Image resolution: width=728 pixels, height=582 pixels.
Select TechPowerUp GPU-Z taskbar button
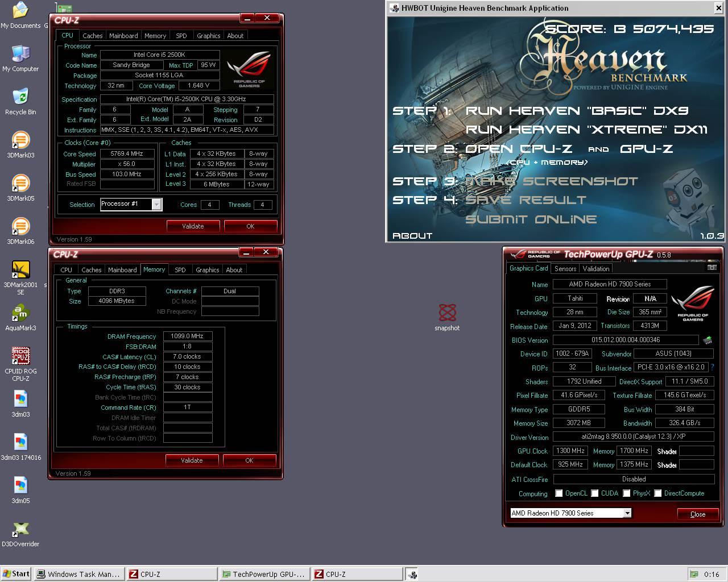coord(265,574)
